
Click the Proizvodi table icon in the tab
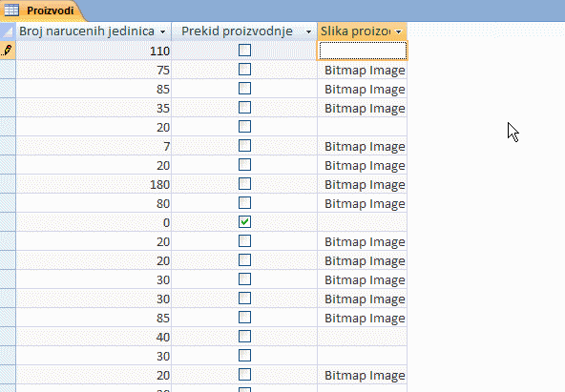point(11,10)
